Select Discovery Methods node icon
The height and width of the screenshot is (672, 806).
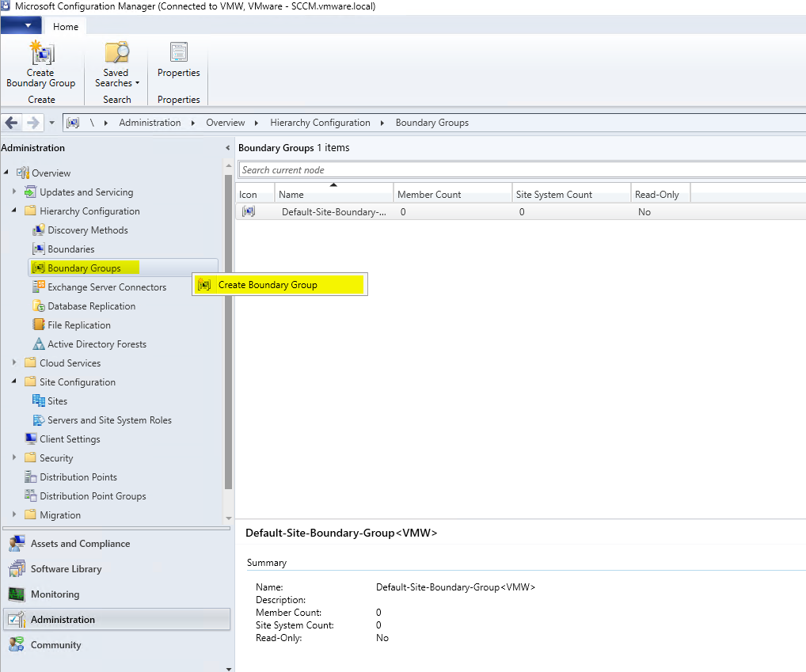38,230
